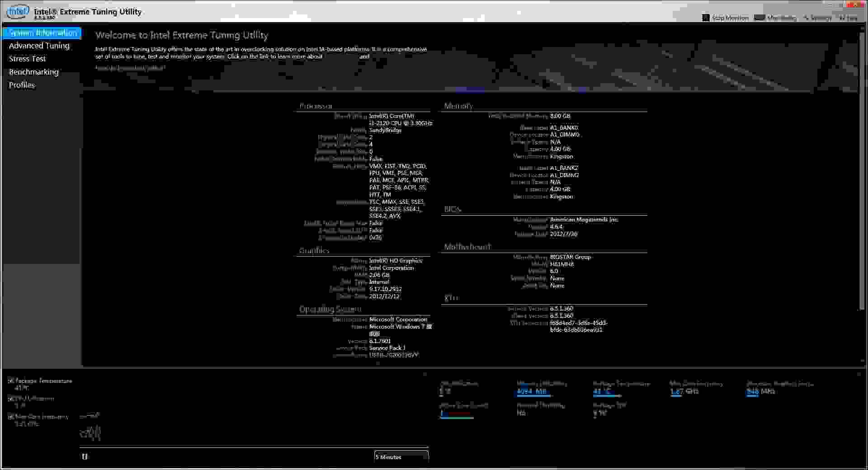The image size is (868, 470).
Task: Click the Welcome to Intel Extreme Tuning Utility heading
Action: [182, 35]
